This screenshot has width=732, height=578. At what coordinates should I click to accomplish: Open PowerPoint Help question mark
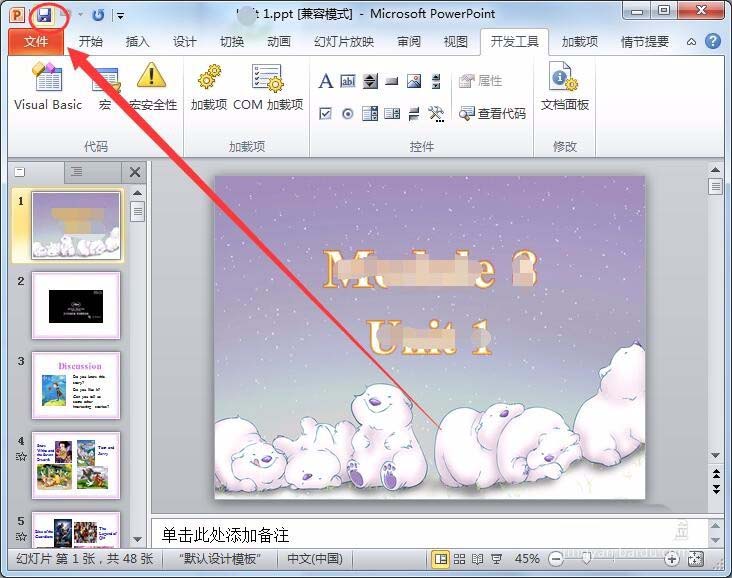pos(712,42)
